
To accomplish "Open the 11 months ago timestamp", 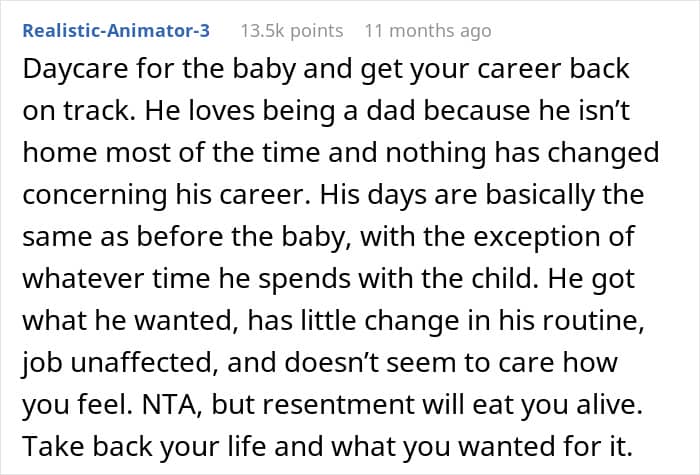I will coord(427,30).
